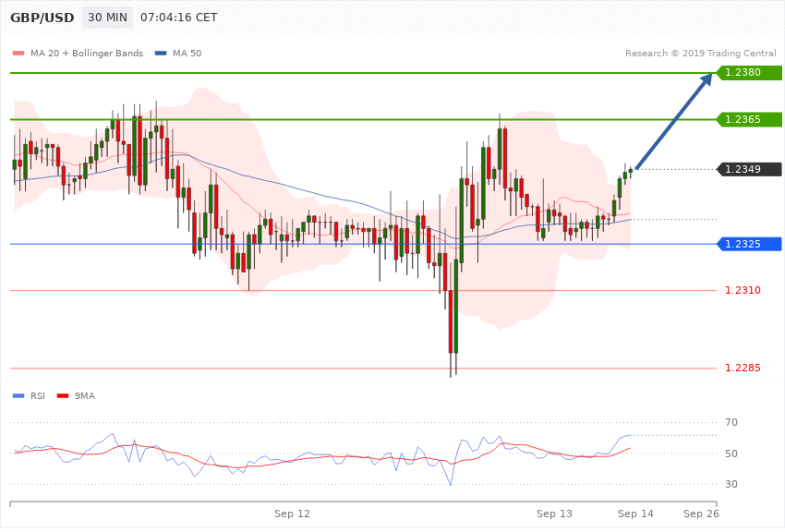The width and height of the screenshot is (785, 532).
Task: Click the RSI 50 level label
Action: [x=731, y=453]
